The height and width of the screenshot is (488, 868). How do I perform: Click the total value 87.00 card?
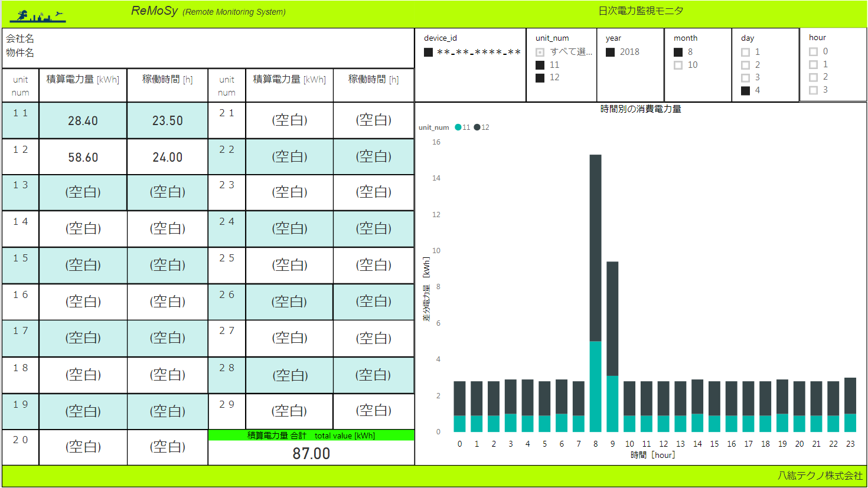point(311,453)
